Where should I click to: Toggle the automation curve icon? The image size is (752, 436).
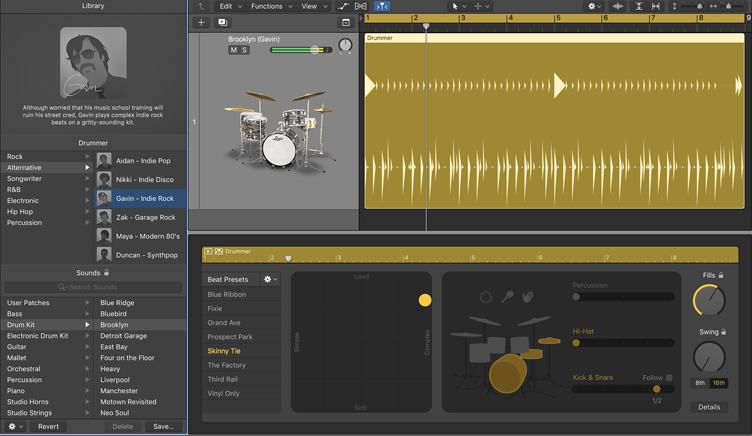343,6
